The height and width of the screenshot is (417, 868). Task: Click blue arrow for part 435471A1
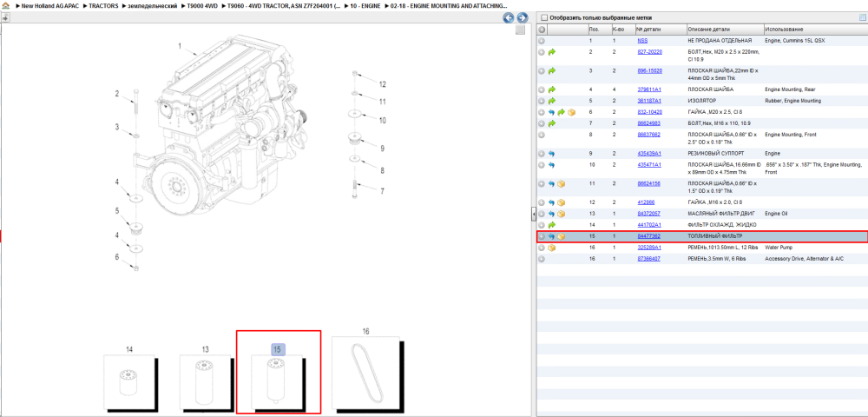click(552, 165)
